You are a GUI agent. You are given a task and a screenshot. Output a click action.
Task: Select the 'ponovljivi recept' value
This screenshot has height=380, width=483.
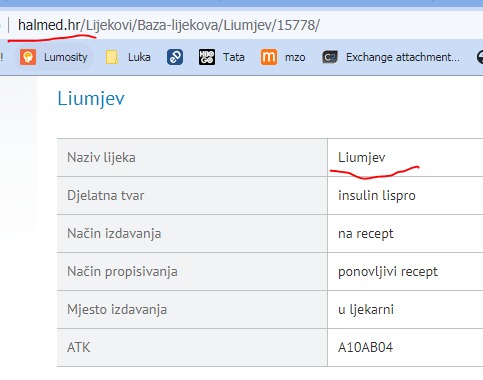pyautogui.click(x=388, y=272)
